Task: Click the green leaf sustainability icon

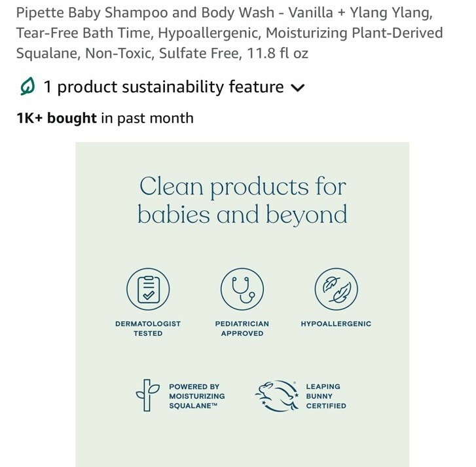Action: [x=27, y=86]
